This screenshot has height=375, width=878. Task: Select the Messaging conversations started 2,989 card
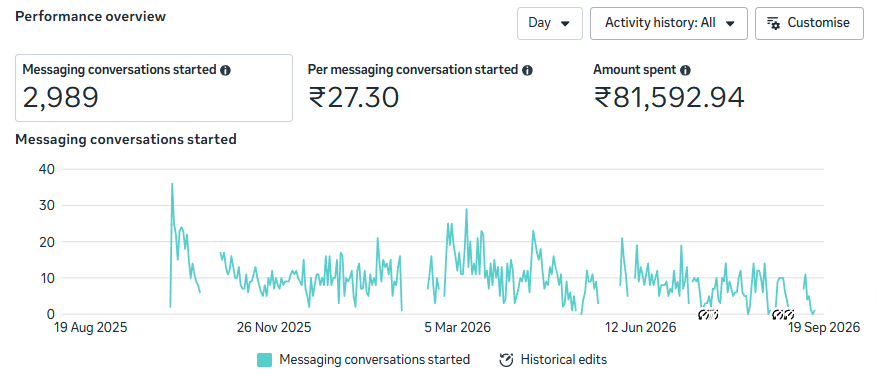[154, 88]
